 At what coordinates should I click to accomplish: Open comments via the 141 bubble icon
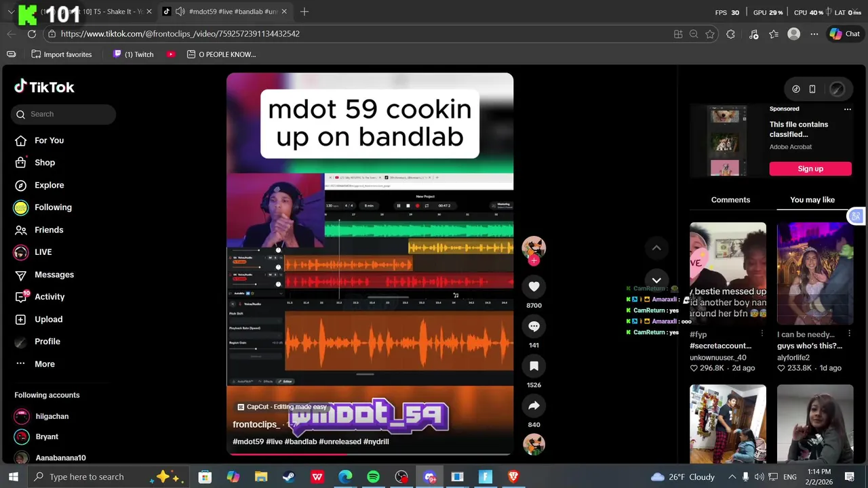[x=534, y=326]
